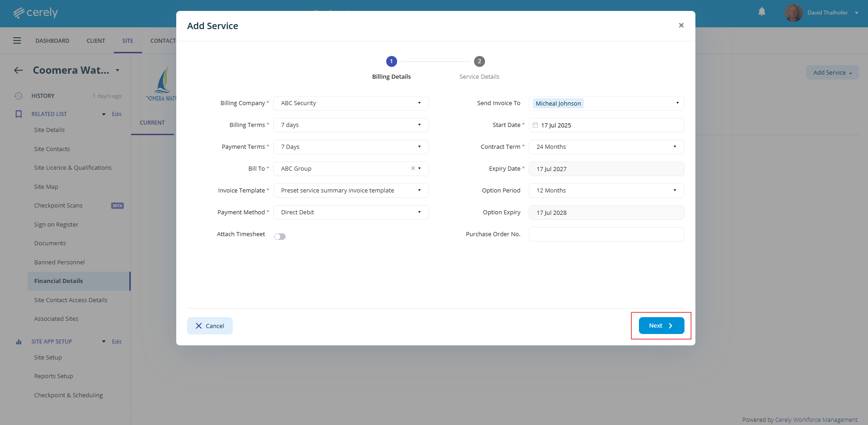The height and width of the screenshot is (425, 868).
Task: Open the Dashboard tab
Action: point(52,40)
